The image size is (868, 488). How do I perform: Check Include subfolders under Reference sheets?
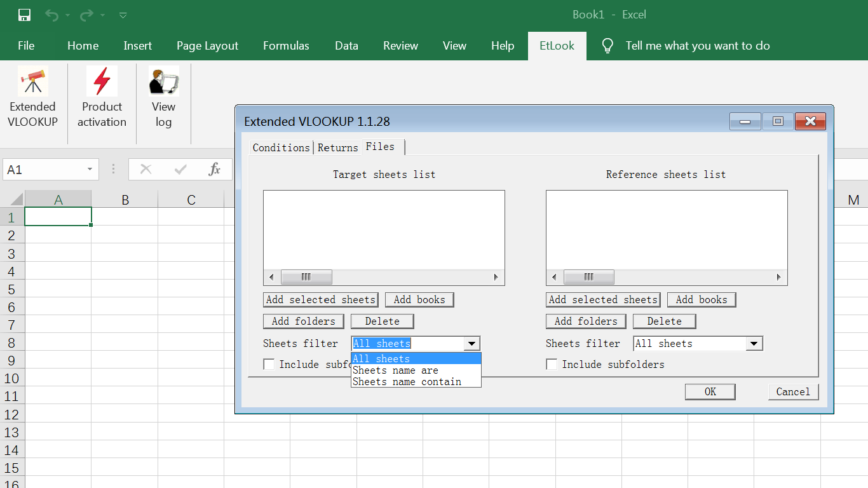coord(552,364)
